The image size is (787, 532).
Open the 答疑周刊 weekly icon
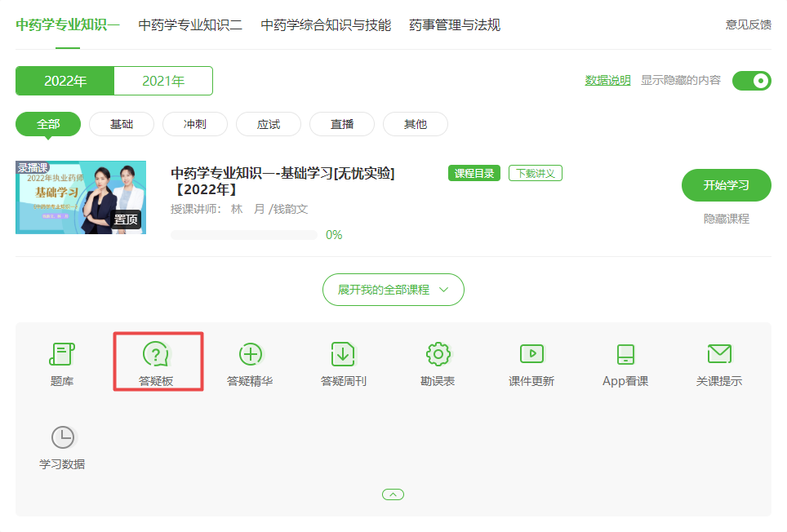[x=343, y=355]
